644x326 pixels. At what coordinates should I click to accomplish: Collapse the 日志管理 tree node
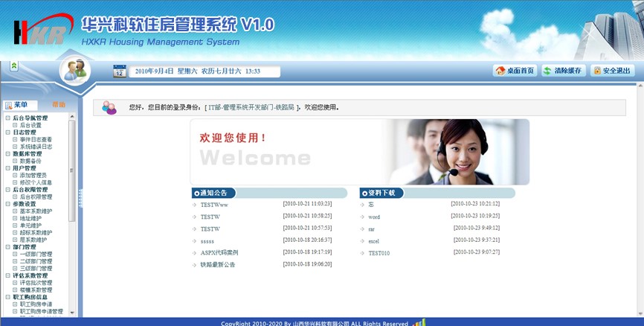pyautogui.click(x=7, y=132)
